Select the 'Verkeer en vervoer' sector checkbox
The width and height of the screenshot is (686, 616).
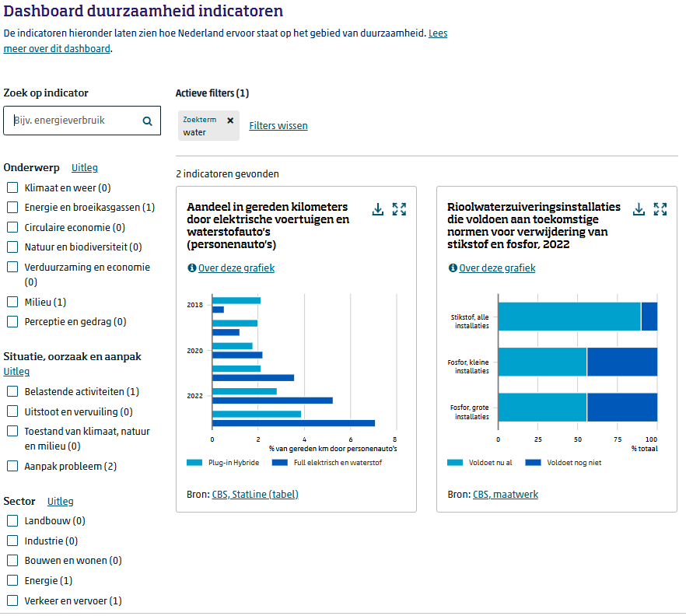12,600
